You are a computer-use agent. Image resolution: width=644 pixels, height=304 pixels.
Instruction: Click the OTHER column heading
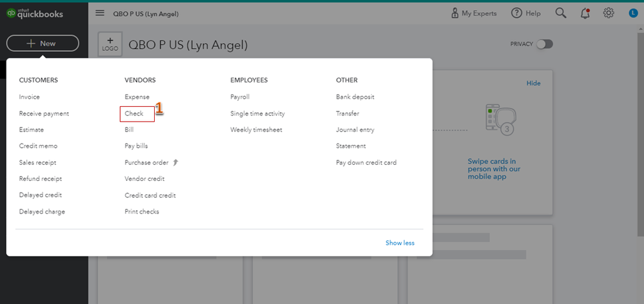click(347, 80)
